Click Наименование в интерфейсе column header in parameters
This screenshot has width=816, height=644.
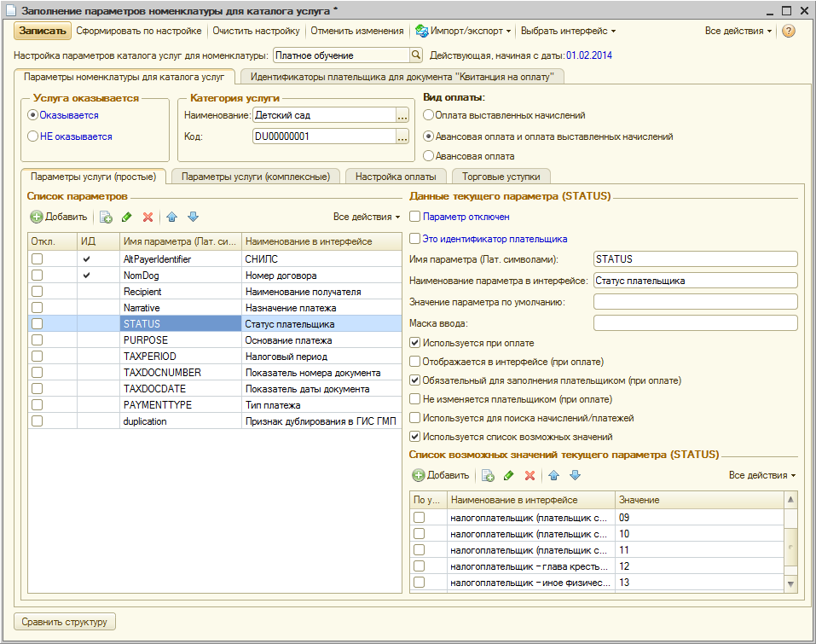[x=321, y=241]
